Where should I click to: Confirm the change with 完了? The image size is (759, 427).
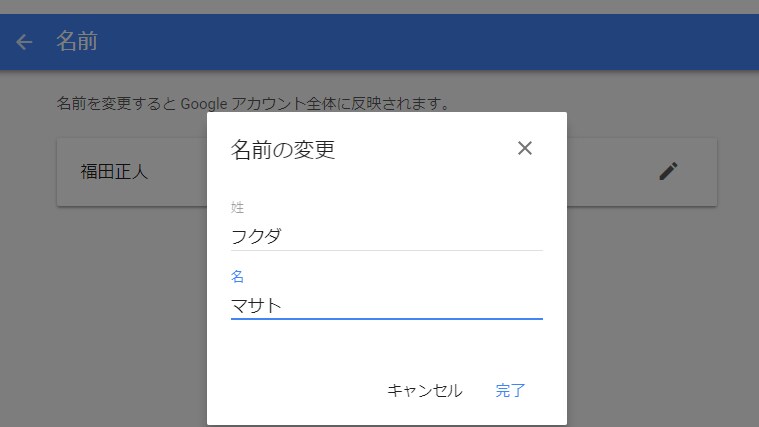click(510, 391)
